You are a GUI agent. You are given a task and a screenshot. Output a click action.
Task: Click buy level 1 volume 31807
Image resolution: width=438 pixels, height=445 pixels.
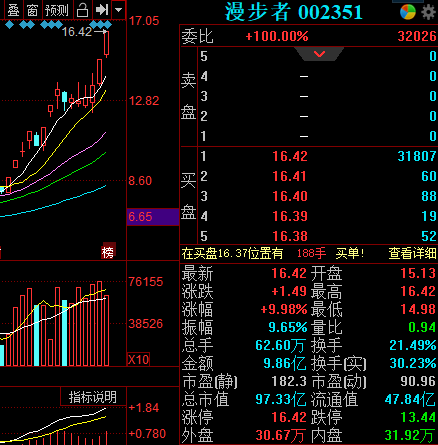(417, 156)
